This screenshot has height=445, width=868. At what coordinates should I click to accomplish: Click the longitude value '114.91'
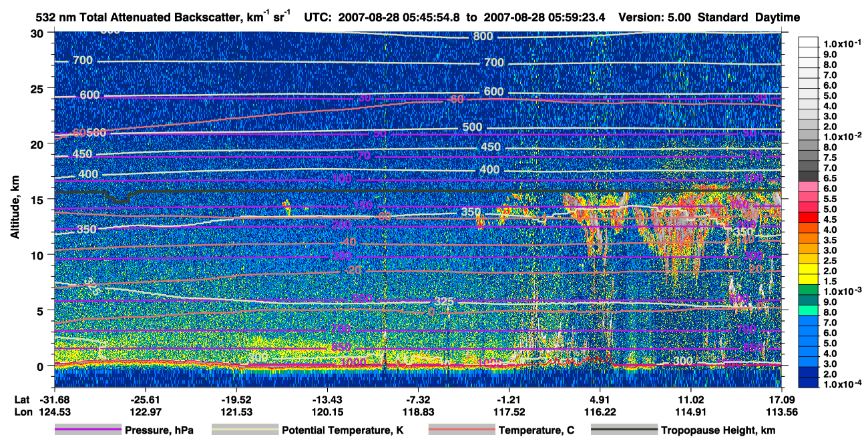coord(690,411)
